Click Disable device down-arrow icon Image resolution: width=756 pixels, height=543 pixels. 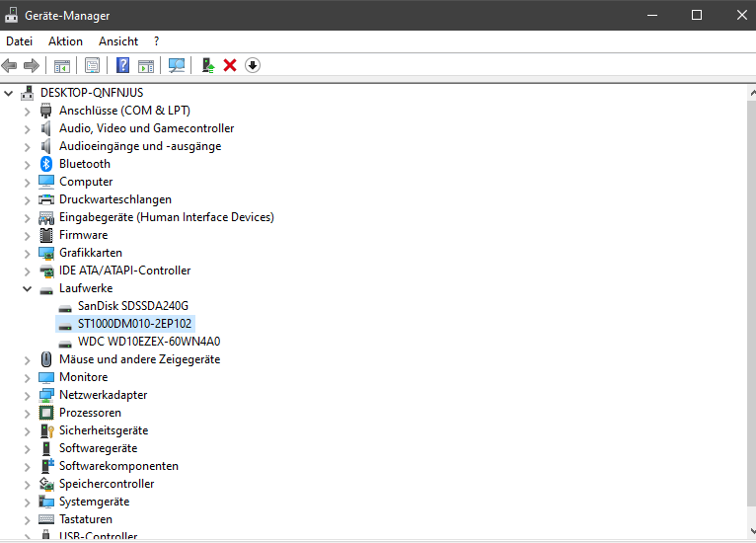pos(253,65)
